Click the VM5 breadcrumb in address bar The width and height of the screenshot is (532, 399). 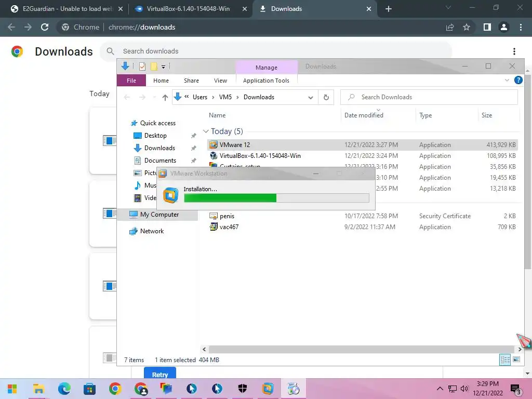click(225, 97)
